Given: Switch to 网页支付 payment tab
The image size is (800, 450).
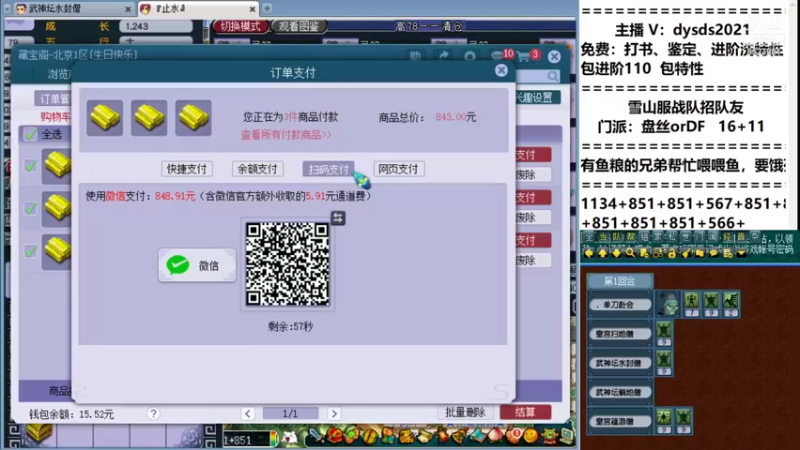Looking at the screenshot, I should pos(398,169).
